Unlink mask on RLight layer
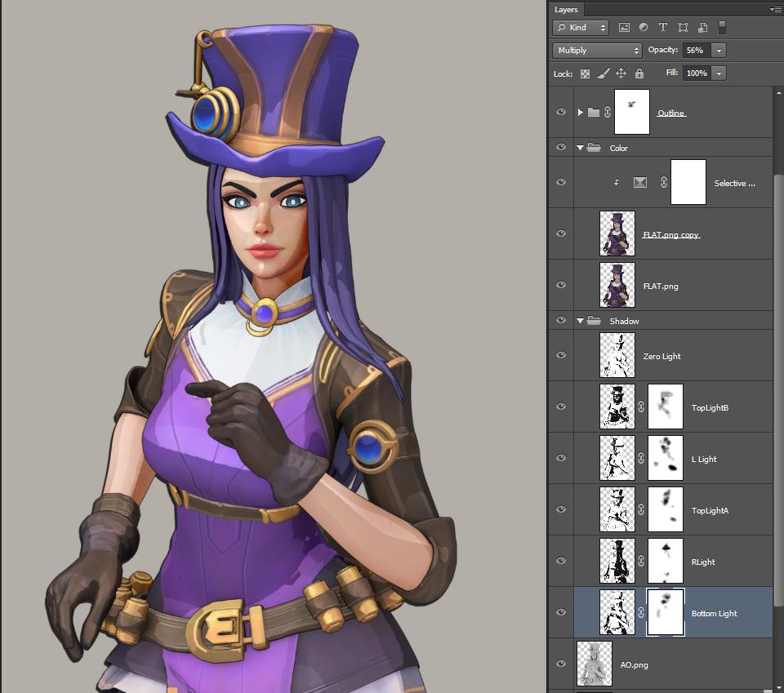The width and height of the screenshot is (784, 693). point(641,561)
